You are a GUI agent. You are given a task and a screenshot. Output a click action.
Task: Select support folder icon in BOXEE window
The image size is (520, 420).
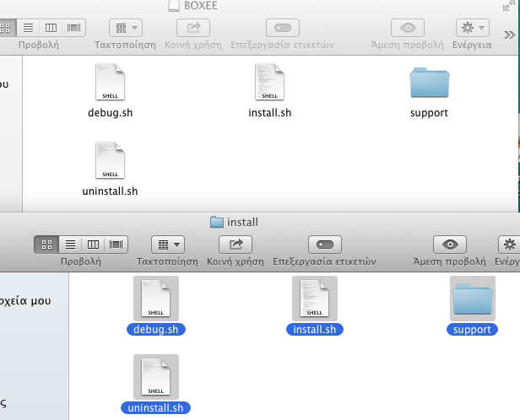pos(430,83)
